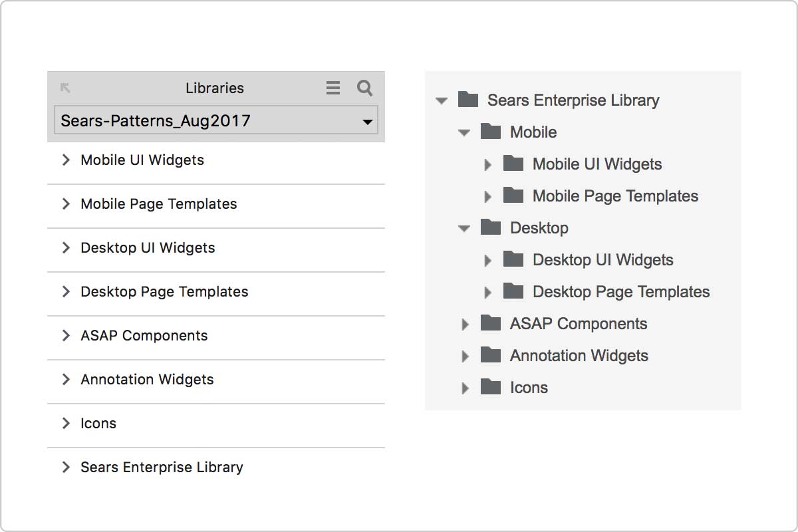Click the Libraries search magnifier icon
The image size is (798, 532).
(x=364, y=88)
